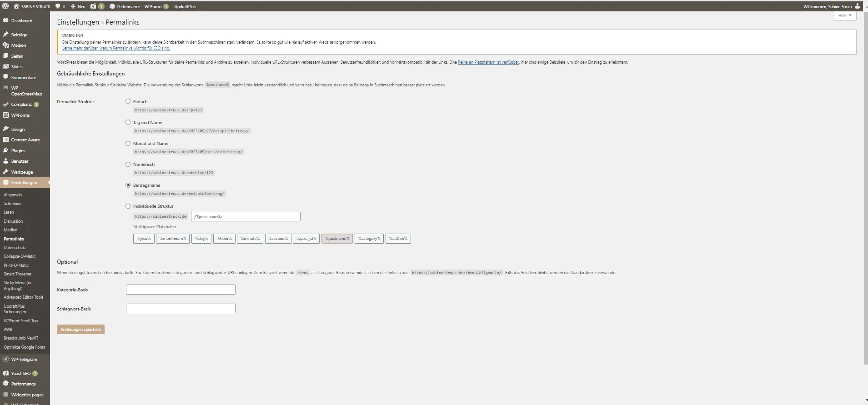Click the Yoast SEO sidebar icon

(6, 373)
